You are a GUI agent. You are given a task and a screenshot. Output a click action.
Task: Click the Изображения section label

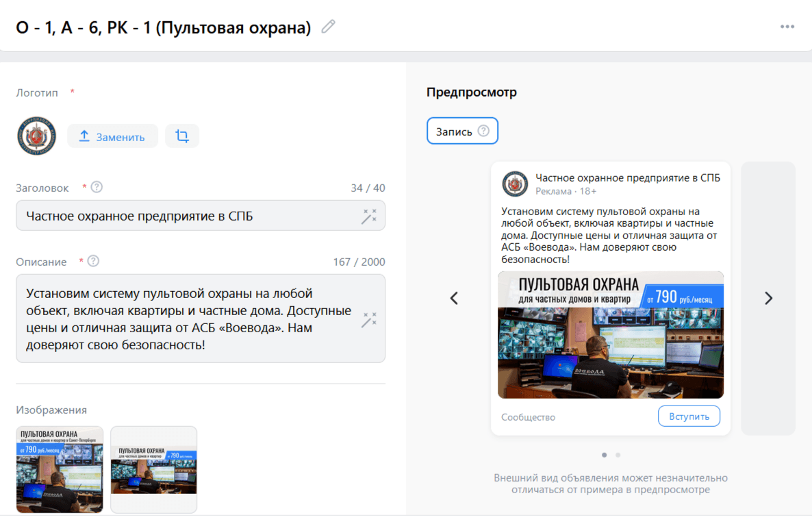coord(51,410)
